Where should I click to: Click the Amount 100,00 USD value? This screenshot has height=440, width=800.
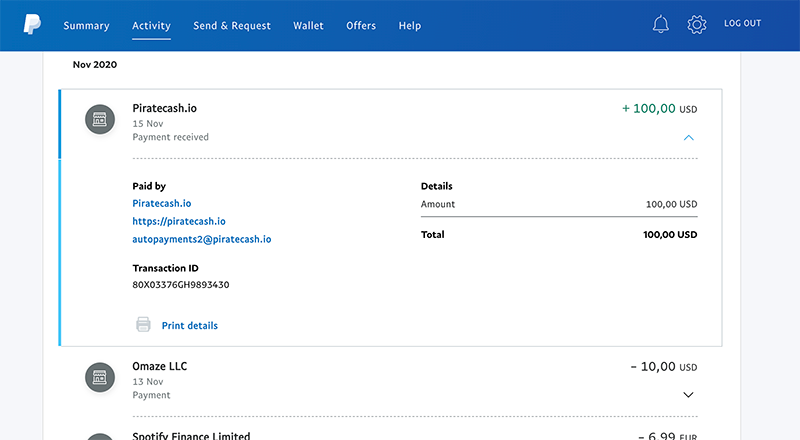pos(671,204)
